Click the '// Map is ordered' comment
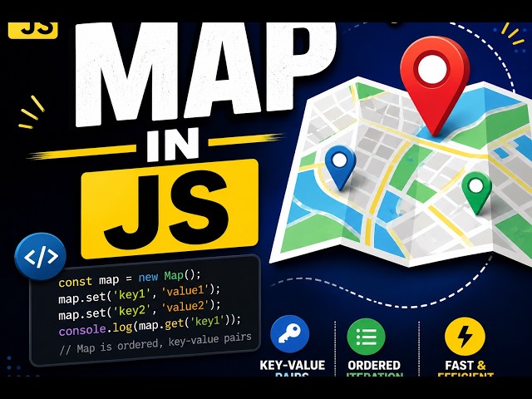The width and height of the screenshot is (532, 399). coord(155,343)
